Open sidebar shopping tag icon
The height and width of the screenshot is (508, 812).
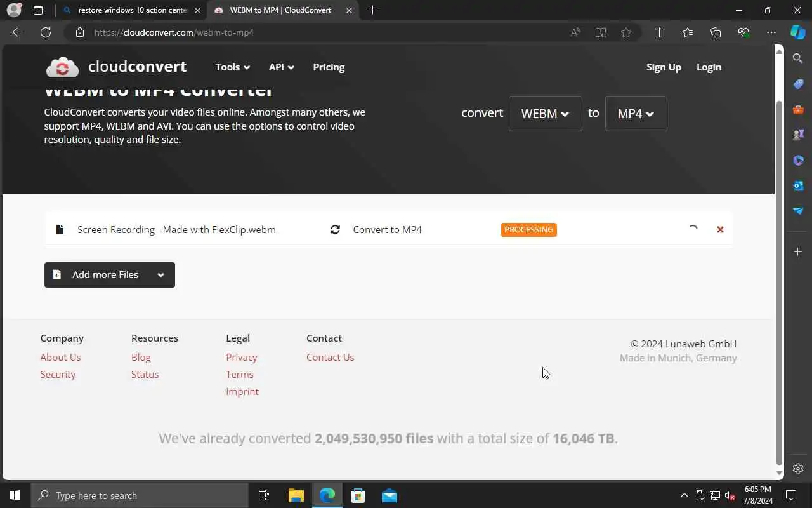point(798,84)
